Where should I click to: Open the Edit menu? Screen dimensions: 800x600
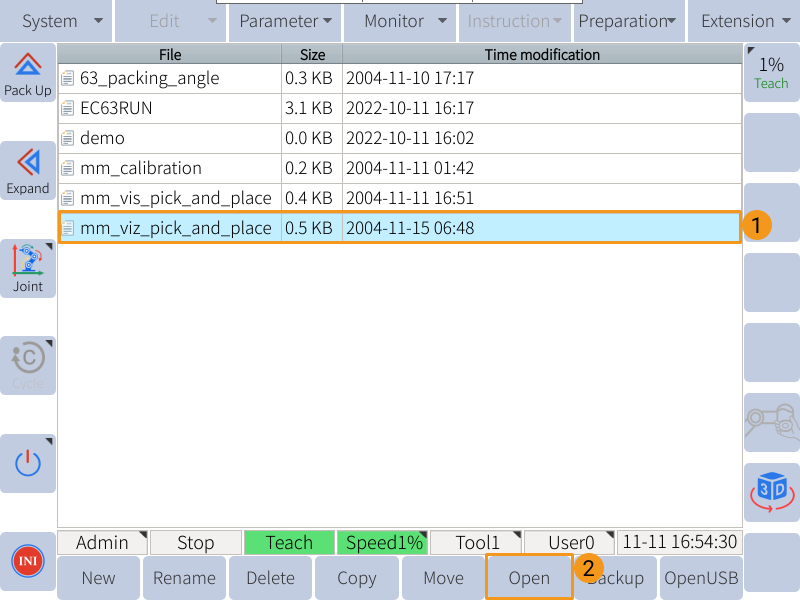pos(170,21)
